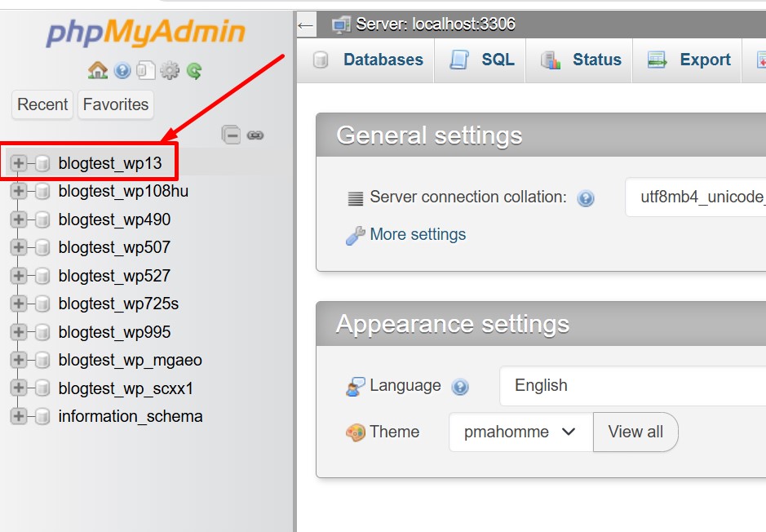Click help icon beside Server connection collation
766x532 pixels.
[x=586, y=198]
